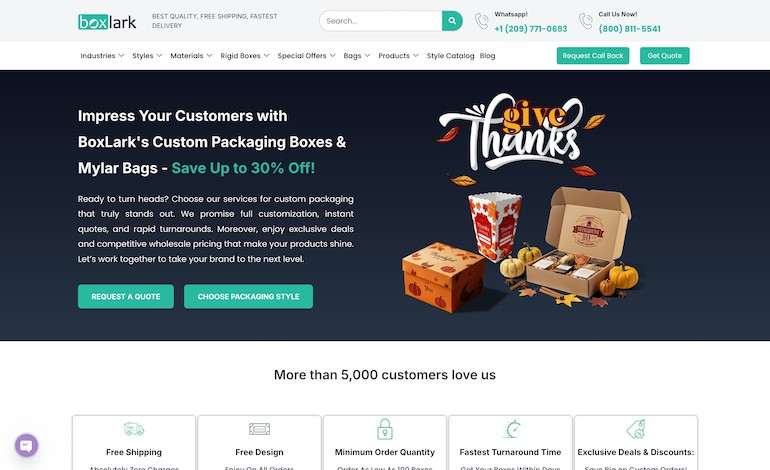This screenshot has width=770, height=470.
Task: Click the Request a Quote button
Action: (126, 297)
